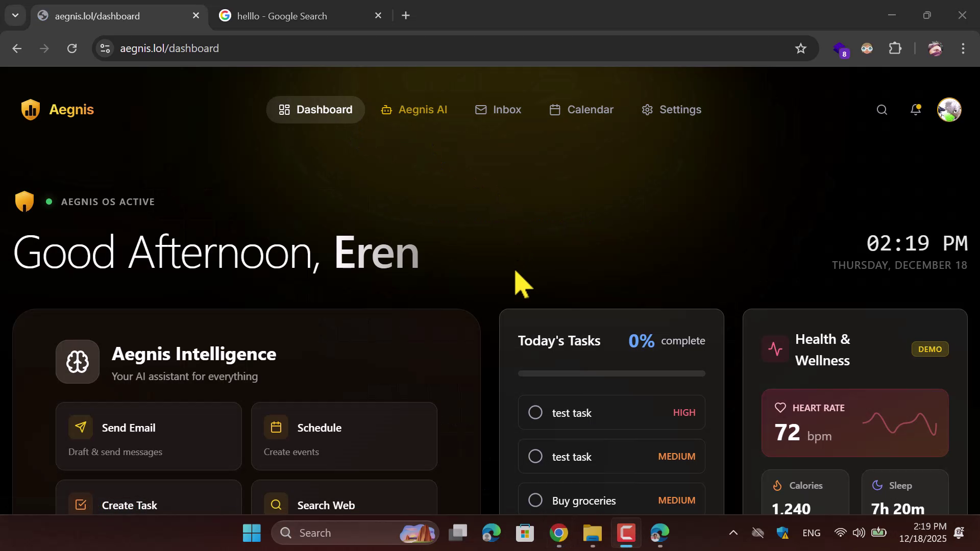Click the tasks completion progress bar
980x551 pixels.
611,373
